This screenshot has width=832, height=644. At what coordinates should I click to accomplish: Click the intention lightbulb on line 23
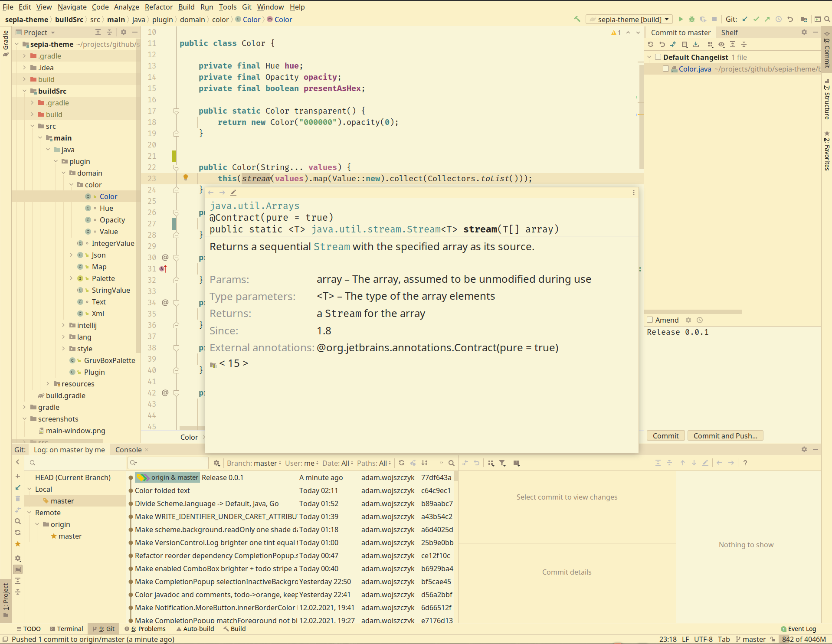tap(186, 177)
